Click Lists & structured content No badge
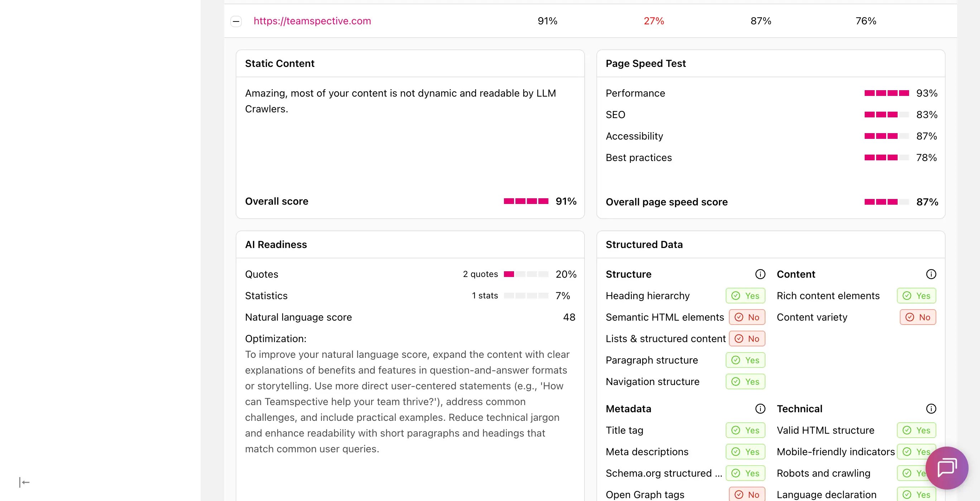The height and width of the screenshot is (501, 980). click(x=747, y=339)
